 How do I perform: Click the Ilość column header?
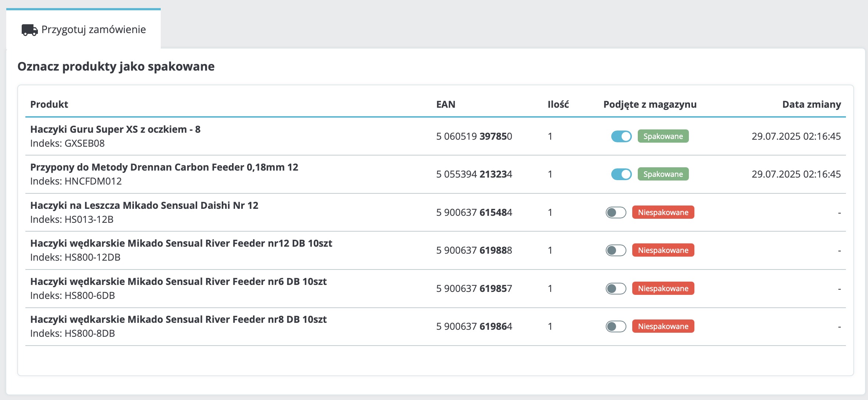(558, 104)
